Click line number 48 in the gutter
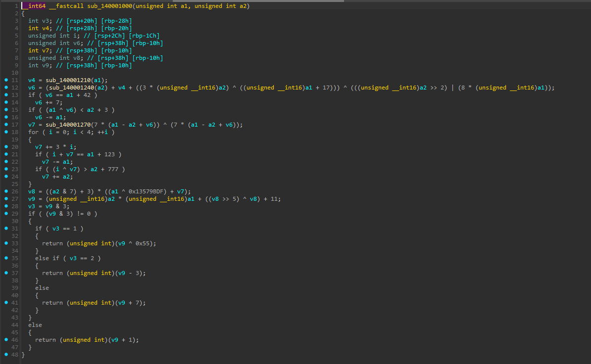Screen dimensions: 591x364 click(x=15, y=355)
